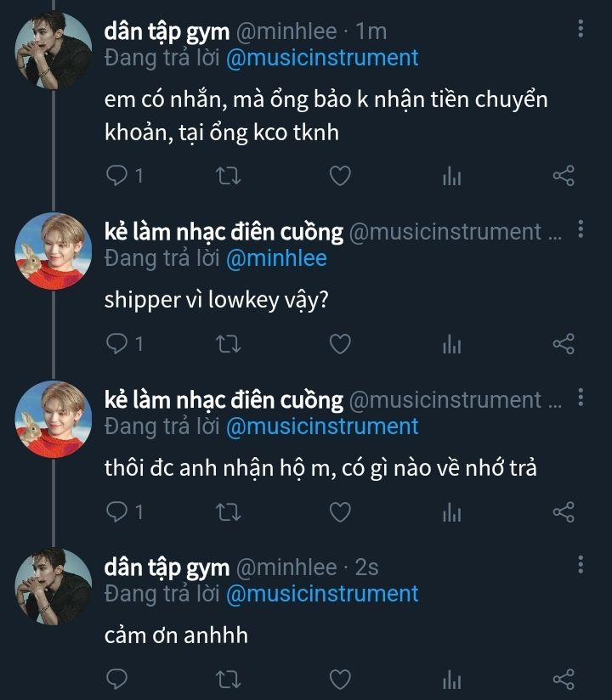The width and height of the screenshot is (612, 700).
Task: Like the tweet about chuyển khoản
Action: [x=340, y=176]
